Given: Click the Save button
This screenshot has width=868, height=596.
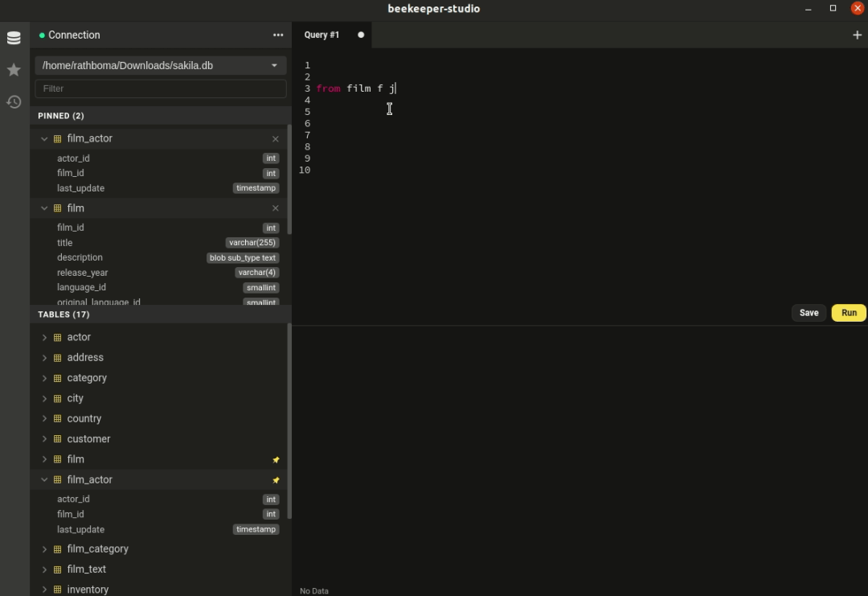Looking at the screenshot, I should [x=809, y=313].
